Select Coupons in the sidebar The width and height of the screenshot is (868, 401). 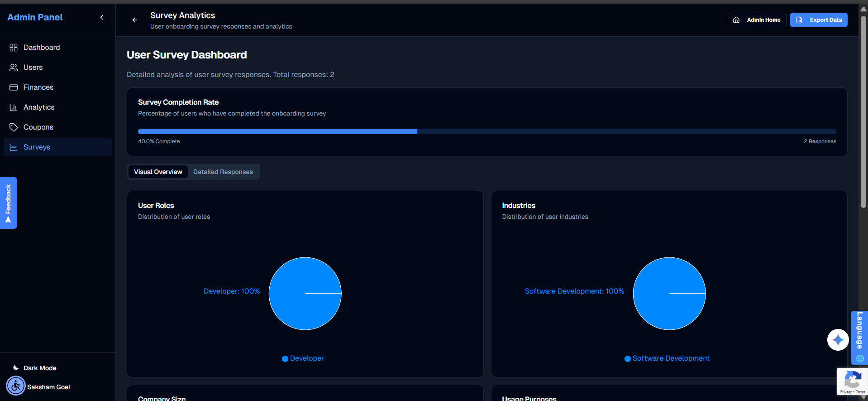tap(57, 127)
